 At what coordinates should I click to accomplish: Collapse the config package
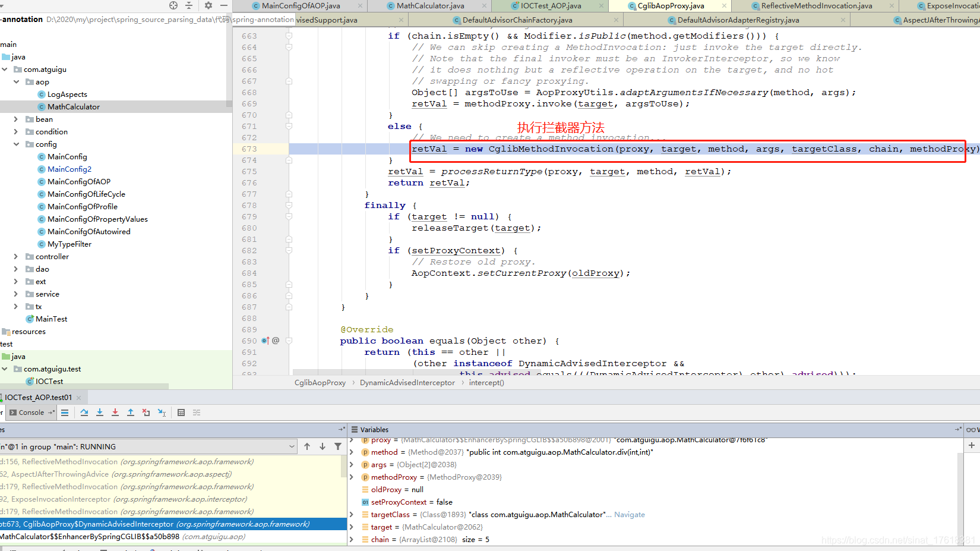(16, 144)
